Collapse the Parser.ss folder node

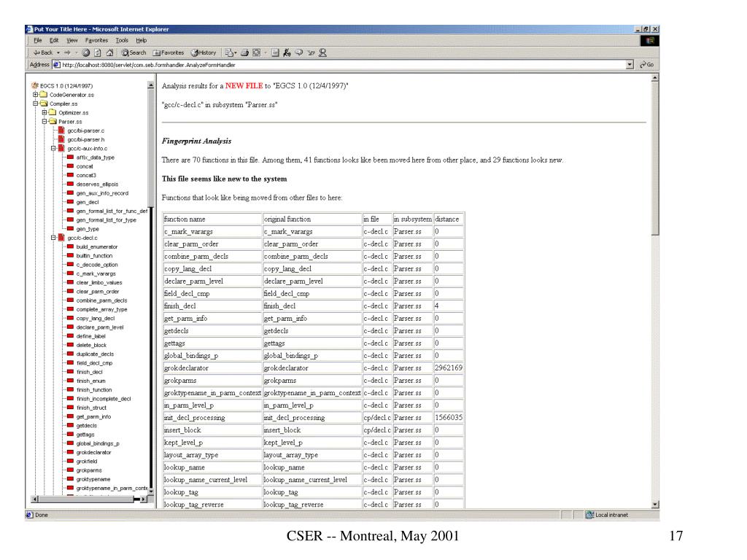point(44,122)
